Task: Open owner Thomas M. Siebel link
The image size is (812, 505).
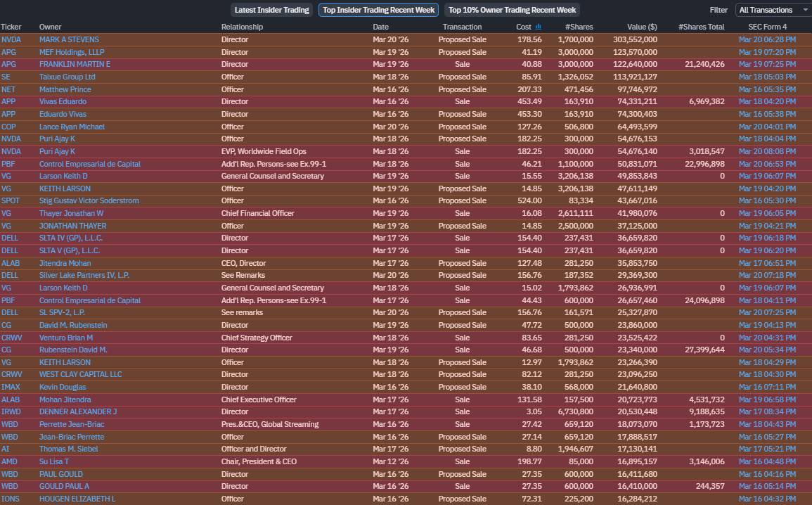Action: pos(68,449)
